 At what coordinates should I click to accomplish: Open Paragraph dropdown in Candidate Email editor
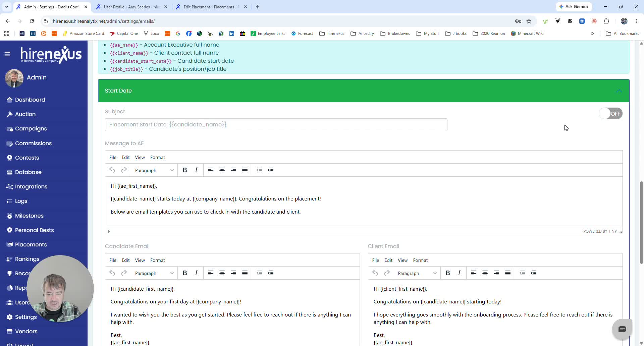click(154, 273)
